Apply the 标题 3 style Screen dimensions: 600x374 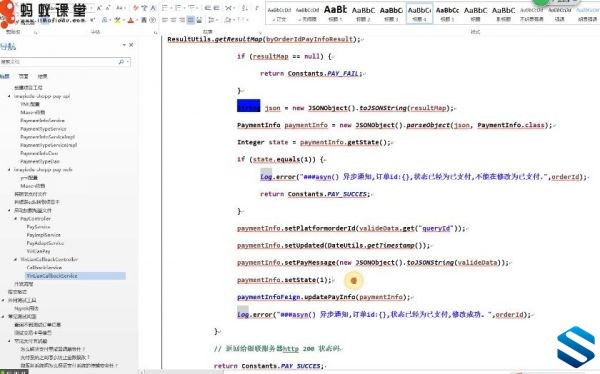[391, 13]
